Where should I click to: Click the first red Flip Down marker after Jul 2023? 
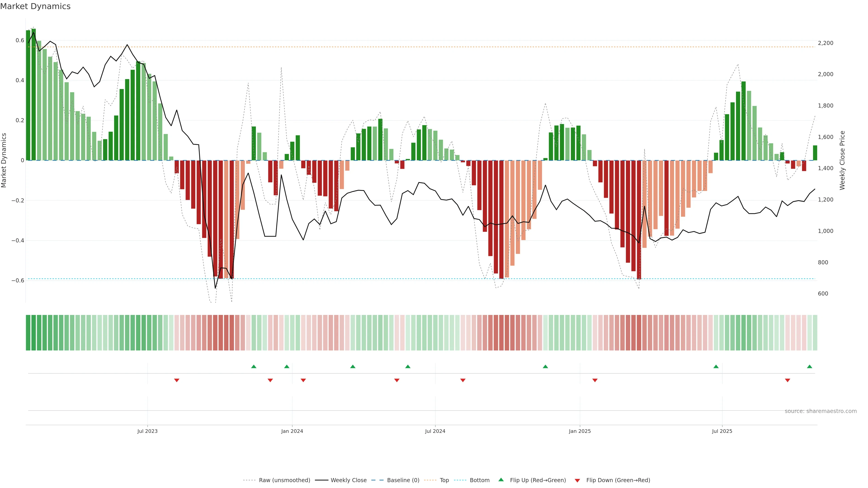[x=177, y=380]
